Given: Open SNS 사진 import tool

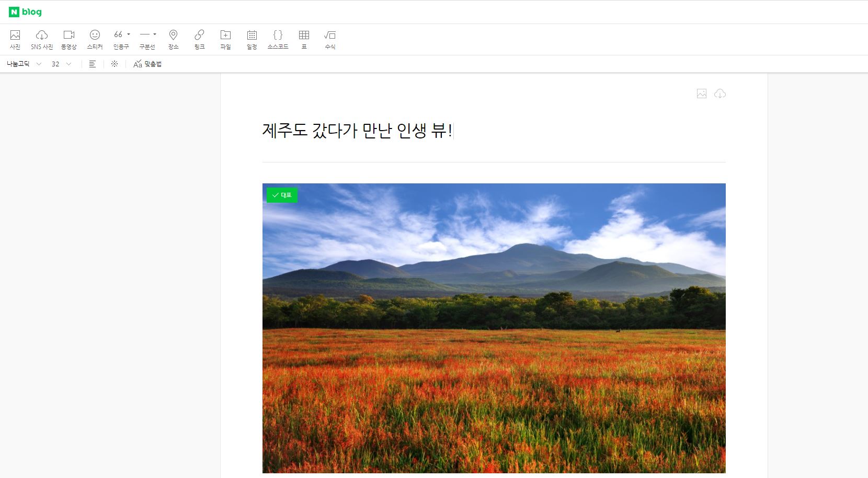Looking at the screenshot, I should 42,39.
